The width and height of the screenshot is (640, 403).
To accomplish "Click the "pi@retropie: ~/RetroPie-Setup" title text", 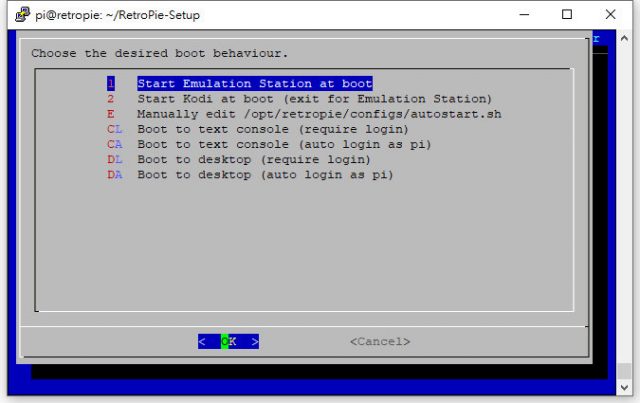I will coord(118,15).
